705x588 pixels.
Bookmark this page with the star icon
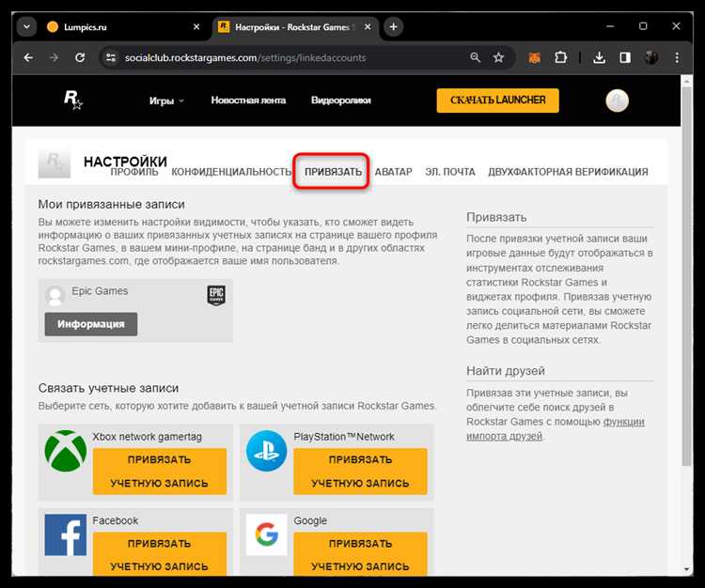pos(498,57)
